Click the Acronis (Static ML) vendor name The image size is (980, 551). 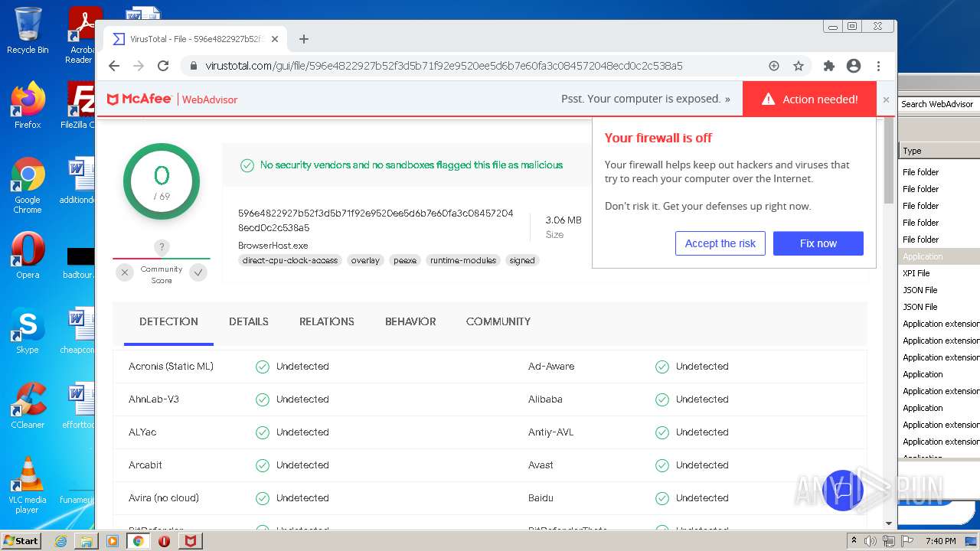click(x=171, y=367)
